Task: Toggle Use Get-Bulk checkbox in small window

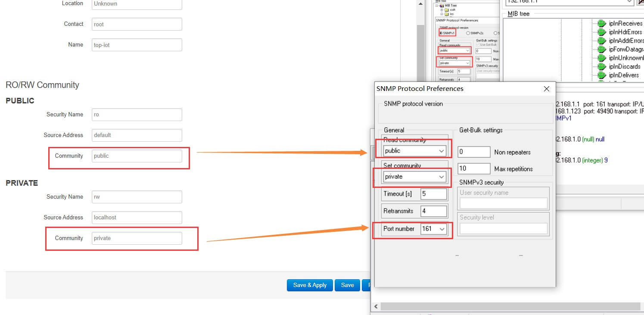Action: point(478,45)
